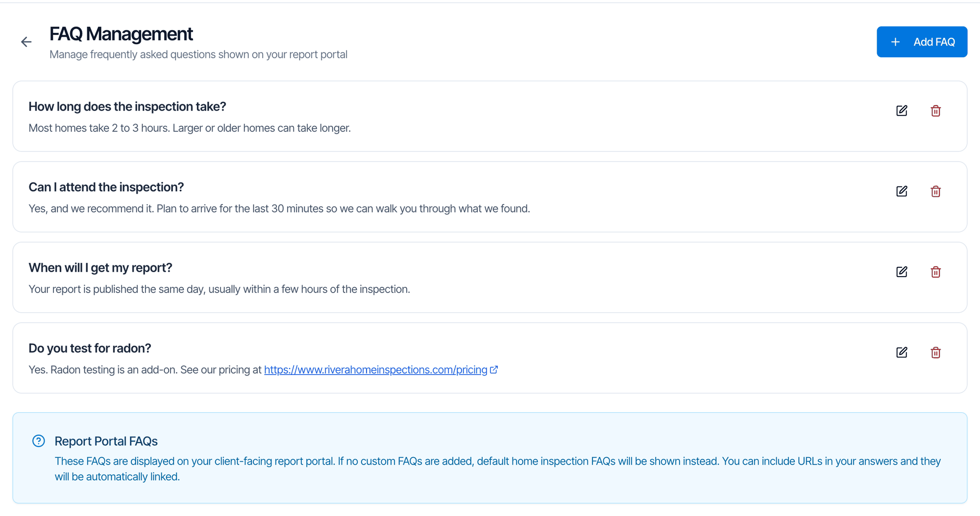Click the 'Report Portal FAQs' info heading
The width and height of the screenshot is (980, 516).
click(106, 442)
